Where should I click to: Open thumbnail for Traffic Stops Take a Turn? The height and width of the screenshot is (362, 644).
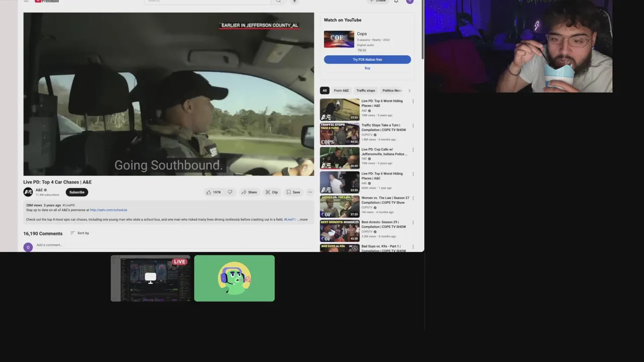point(340,134)
